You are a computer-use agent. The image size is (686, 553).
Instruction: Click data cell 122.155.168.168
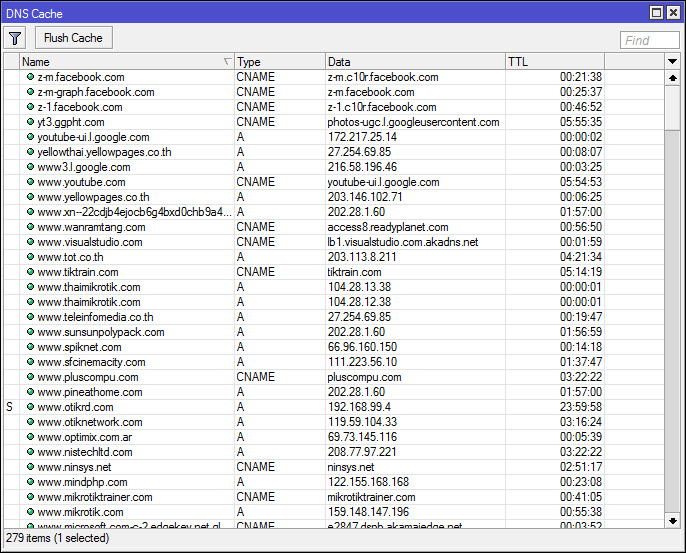[368, 482]
